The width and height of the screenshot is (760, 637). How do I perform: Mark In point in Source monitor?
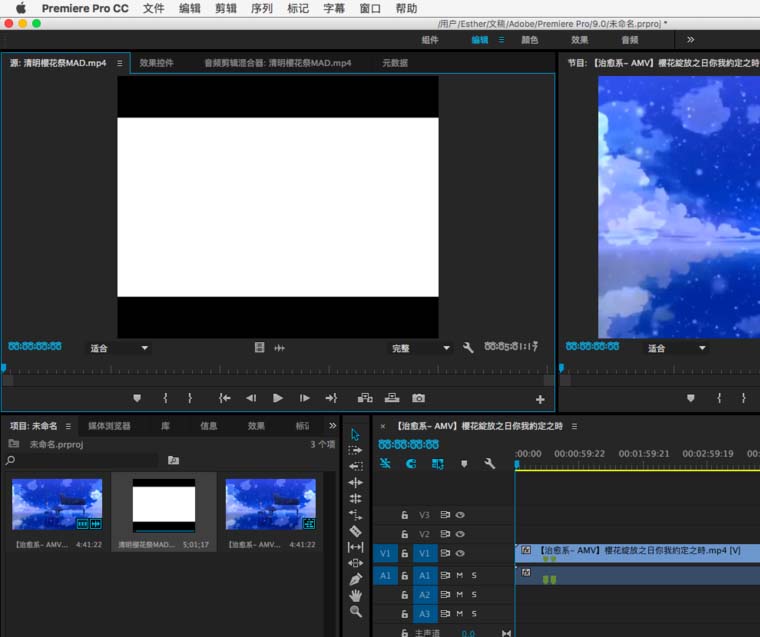pos(165,398)
